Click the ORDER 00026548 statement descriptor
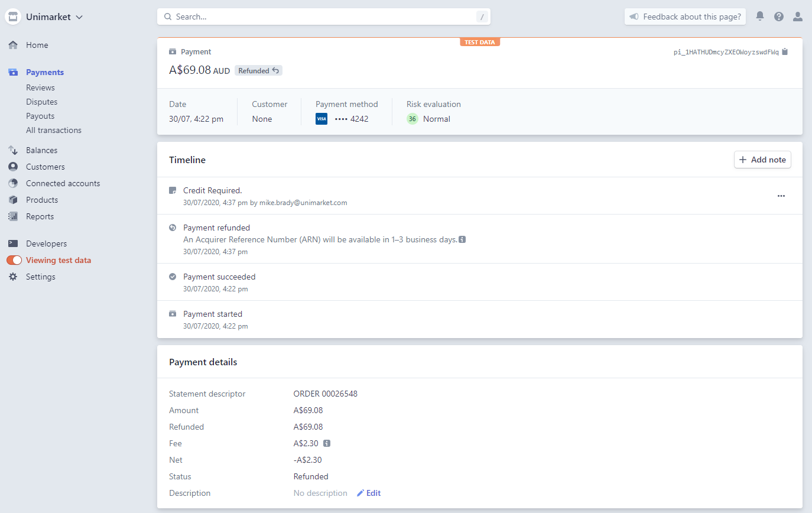 coord(326,394)
